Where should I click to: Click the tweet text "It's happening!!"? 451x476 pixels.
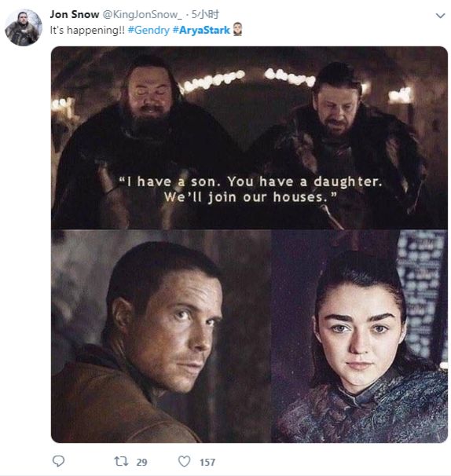87,30
